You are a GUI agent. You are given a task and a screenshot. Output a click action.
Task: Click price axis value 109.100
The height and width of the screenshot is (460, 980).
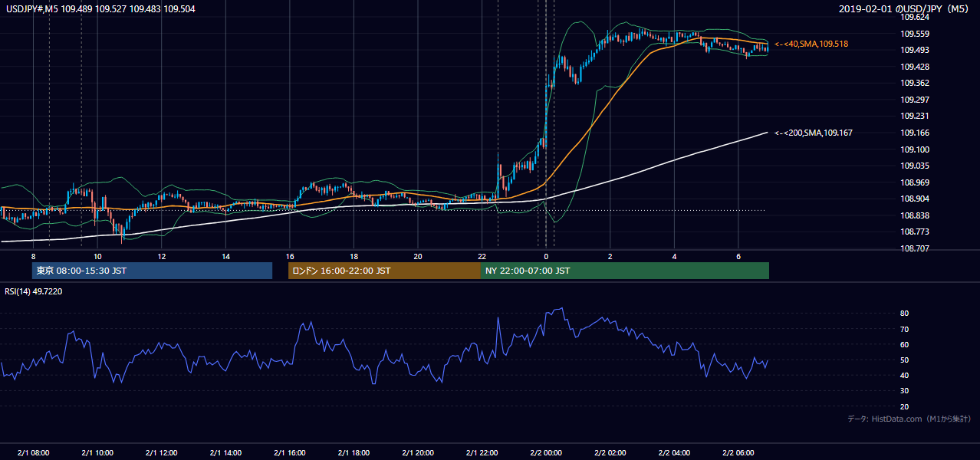916,149
